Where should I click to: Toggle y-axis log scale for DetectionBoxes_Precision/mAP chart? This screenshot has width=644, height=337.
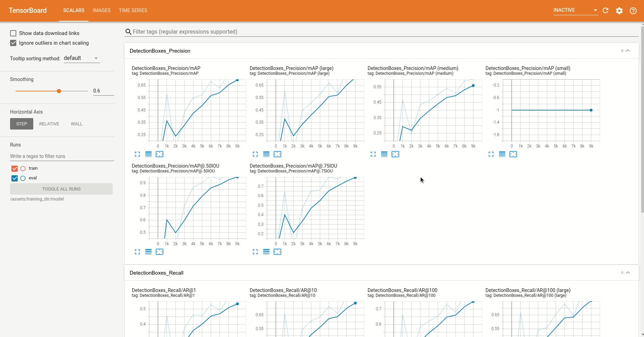tap(148, 154)
